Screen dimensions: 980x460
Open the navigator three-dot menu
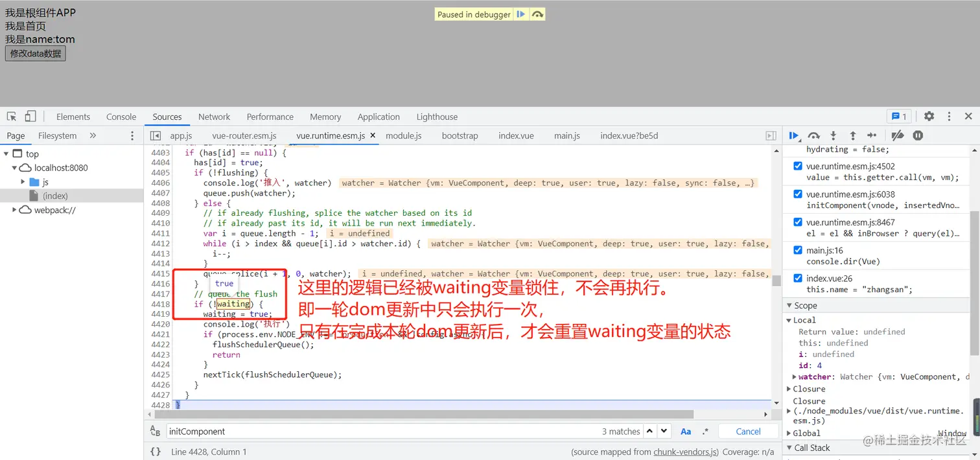click(x=132, y=135)
